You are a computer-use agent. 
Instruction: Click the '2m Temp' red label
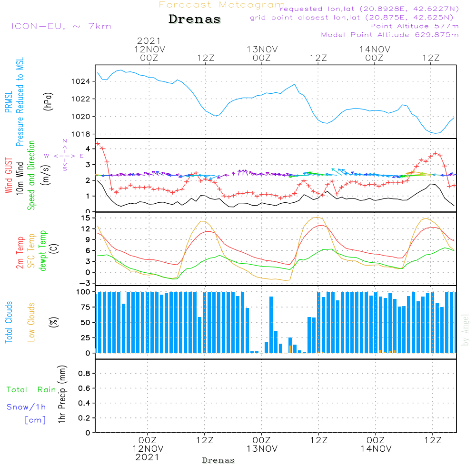tap(20, 253)
